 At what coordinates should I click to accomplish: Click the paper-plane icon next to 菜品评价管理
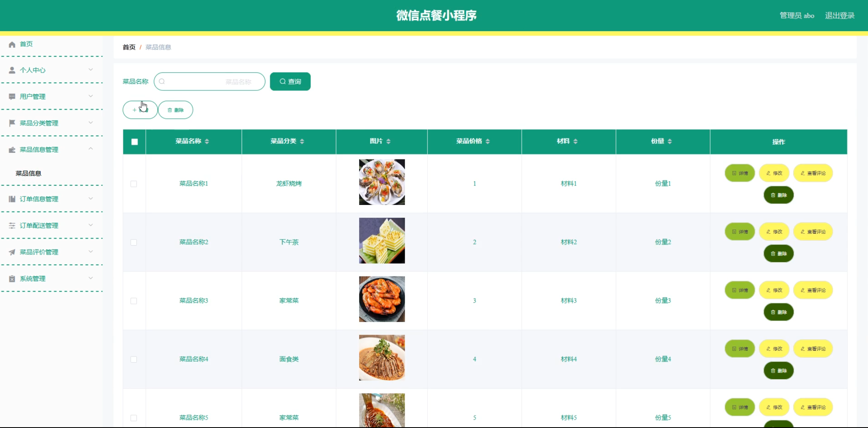pos(11,252)
